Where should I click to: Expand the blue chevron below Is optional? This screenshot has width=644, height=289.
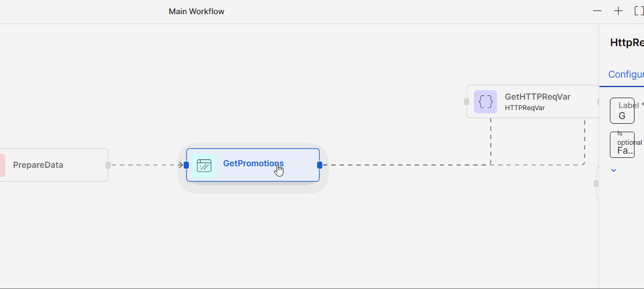click(x=614, y=170)
